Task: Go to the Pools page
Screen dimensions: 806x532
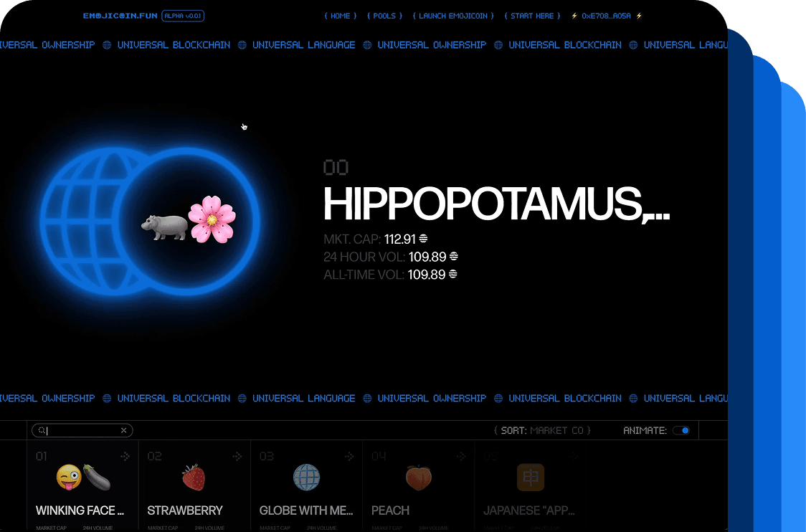Action: 384,16
